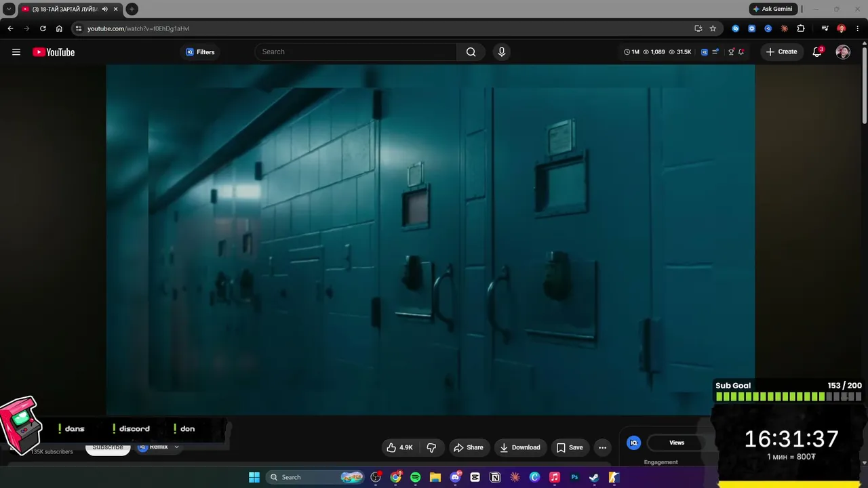This screenshot has width=868, height=488.
Task: Click the magnifier search submit button
Action: pos(471,52)
